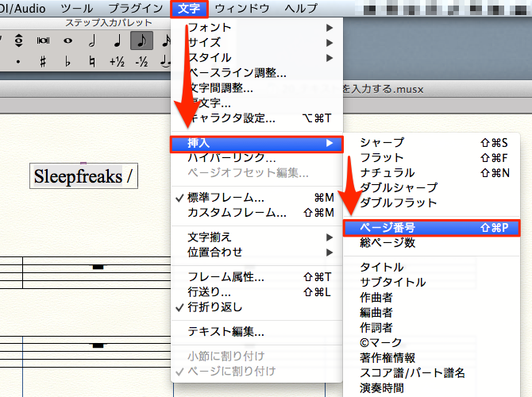Open the ヘルプ menu

301,9
